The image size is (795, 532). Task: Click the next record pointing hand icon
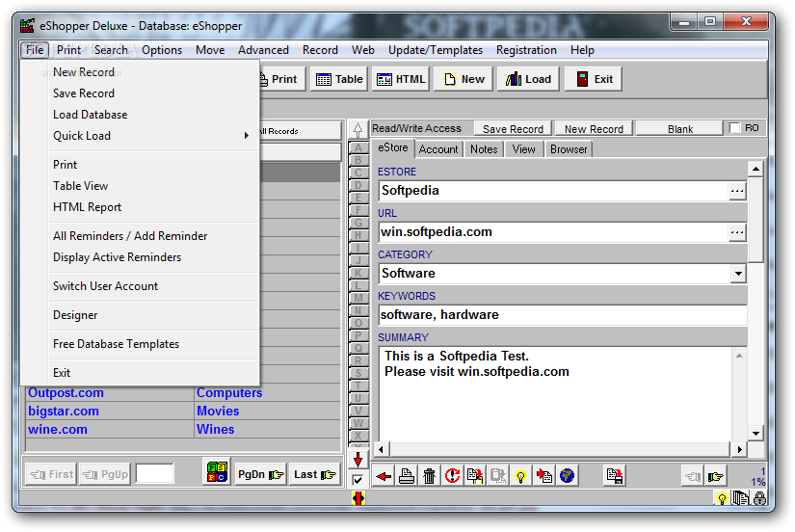716,476
